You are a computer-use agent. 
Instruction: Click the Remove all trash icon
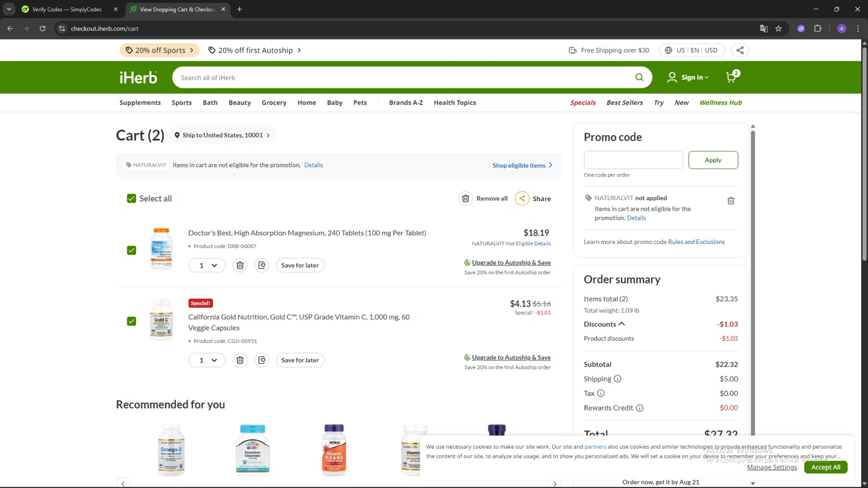point(466,198)
